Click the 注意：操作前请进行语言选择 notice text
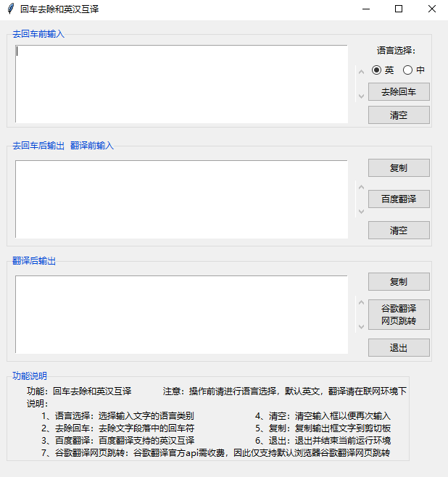The width and height of the screenshot is (448, 477). (x=285, y=391)
